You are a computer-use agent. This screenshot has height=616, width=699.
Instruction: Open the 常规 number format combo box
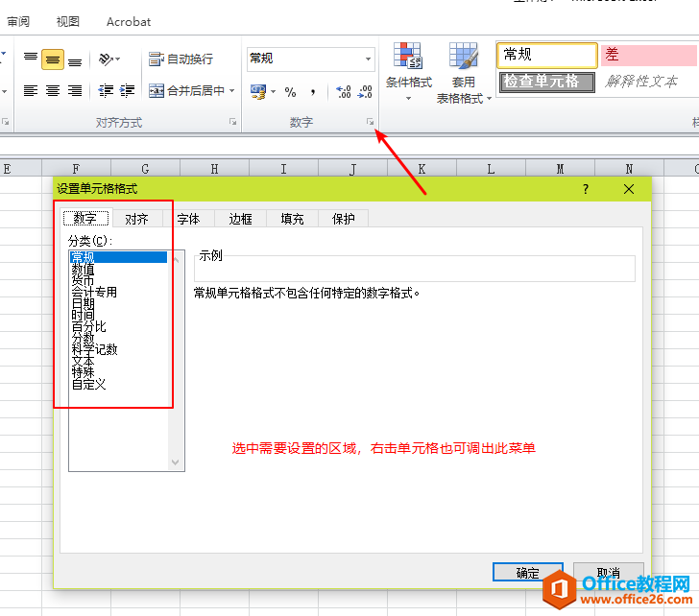click(x=311, y=59)
